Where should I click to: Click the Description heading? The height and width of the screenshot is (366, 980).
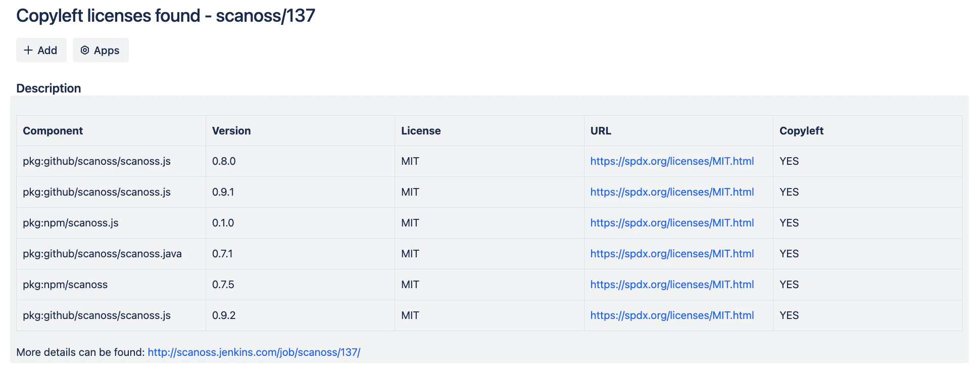48,88
